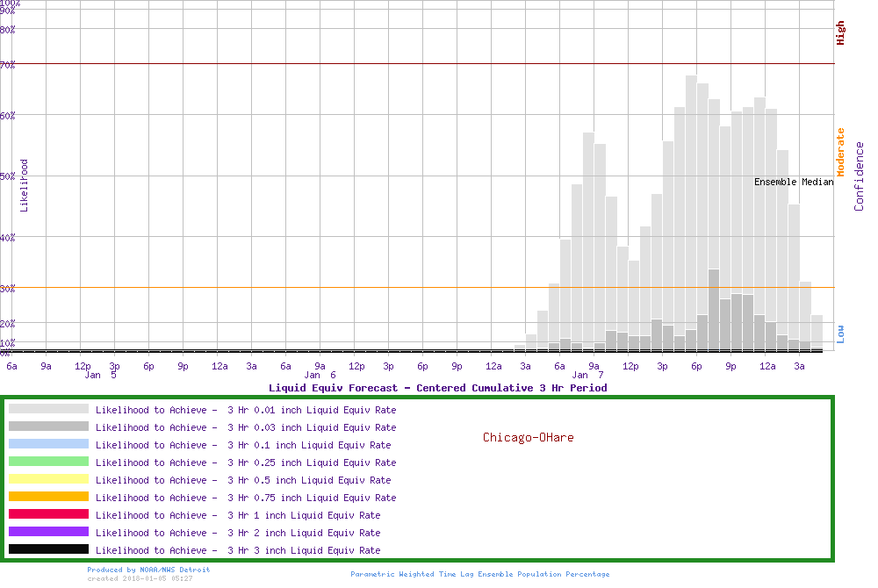
Task: Click the Moderate confidence label
Action: [x=840, y=153]
